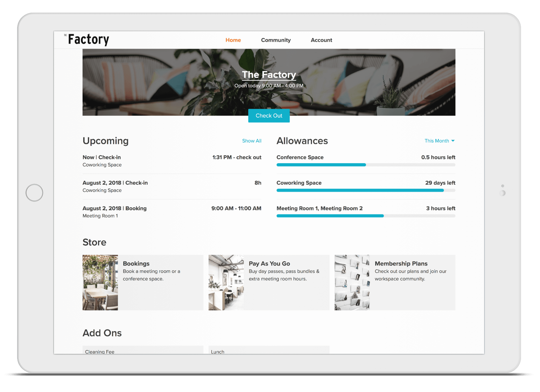This screenshot has height=392, width=540.
Task: Open the Bookings store thumbnail
Action: [100, 282]
